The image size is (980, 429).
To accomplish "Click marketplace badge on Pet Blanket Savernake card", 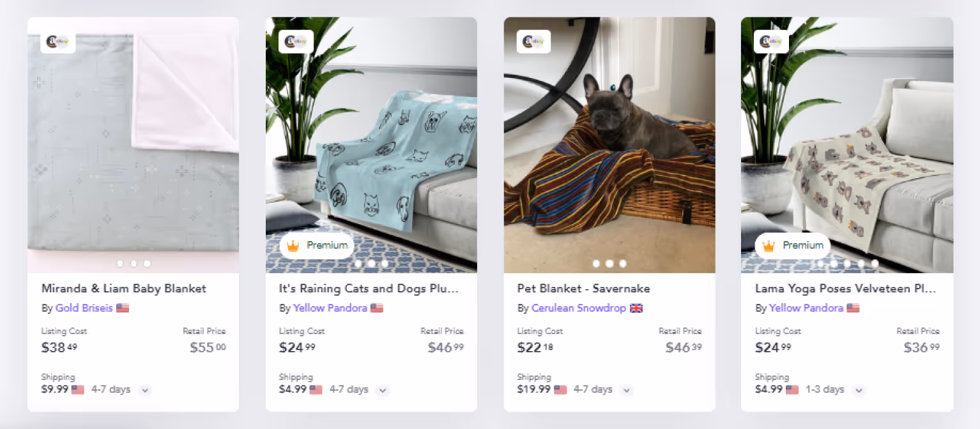I will [x=533, y=41].
